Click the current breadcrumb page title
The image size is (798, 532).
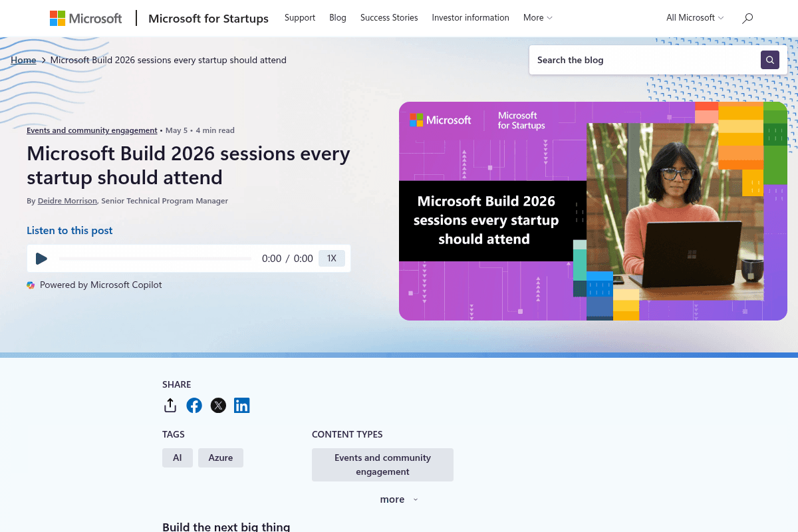(168, 60)
